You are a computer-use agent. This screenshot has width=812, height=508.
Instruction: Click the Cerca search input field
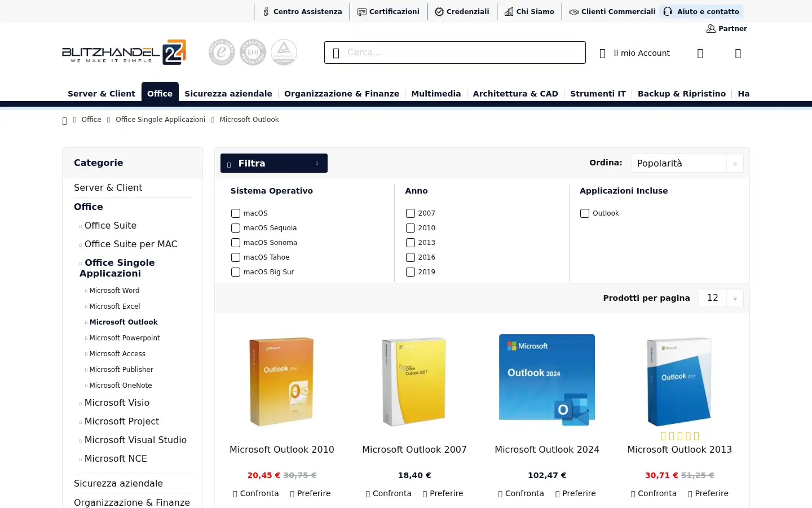[x=455, y=52]
